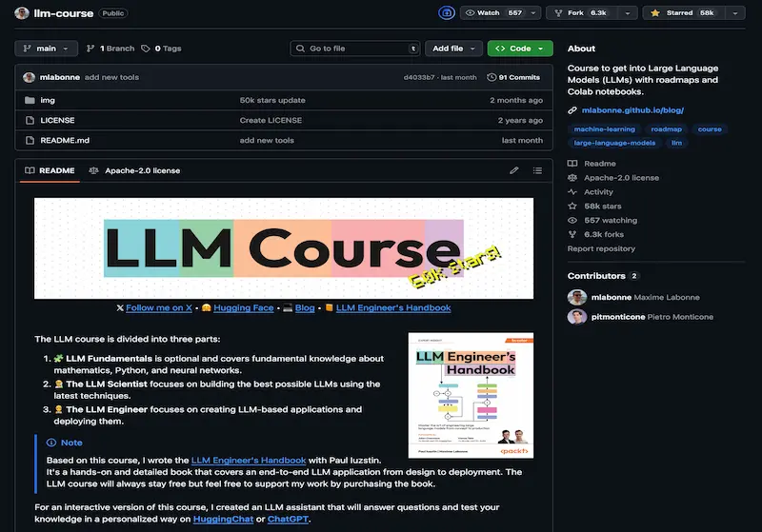
Task: Open the Starred lists dropdown arrow
Action: pyautogui.click(x=735, y=13)
